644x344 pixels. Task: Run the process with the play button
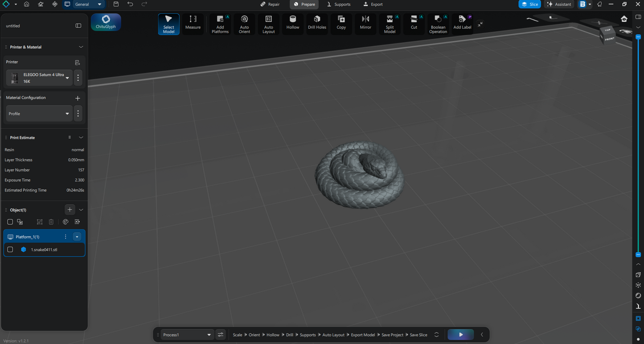pyautogui.click(x=461, y=335)
